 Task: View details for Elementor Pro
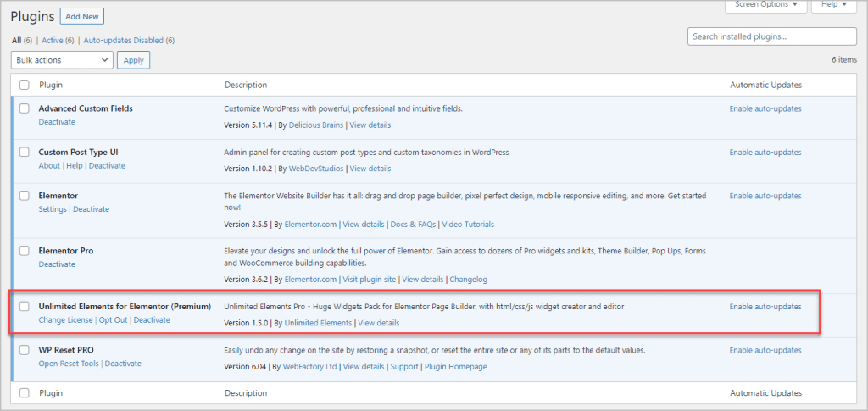pos(423,280)
